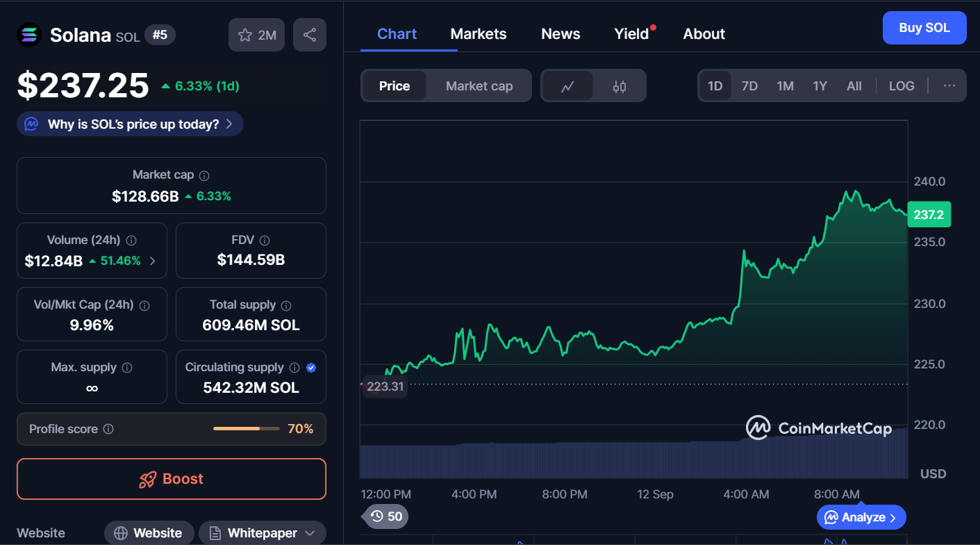
Task: Click the Market cap info icon
Action: [204, 176]
